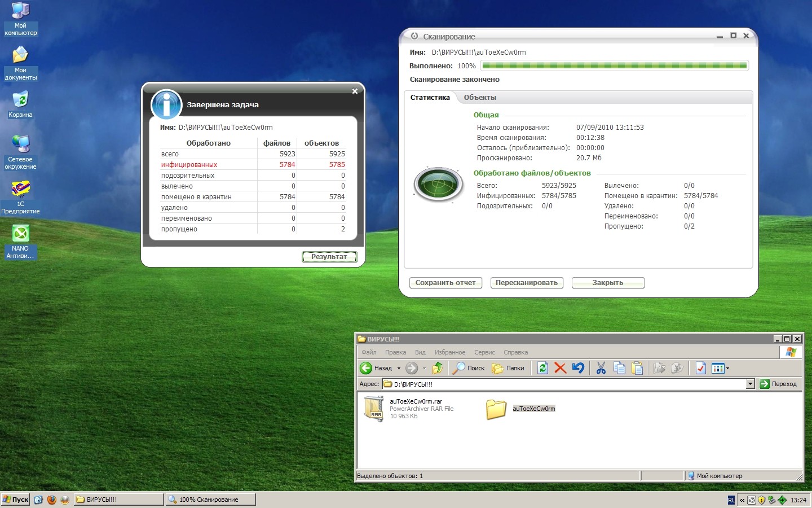
Task: Click the Пуск start button
Action: [x=16, y=500]
